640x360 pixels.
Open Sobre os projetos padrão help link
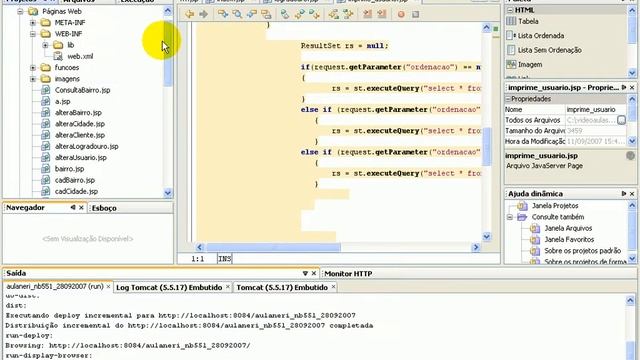tap(582, 251)
